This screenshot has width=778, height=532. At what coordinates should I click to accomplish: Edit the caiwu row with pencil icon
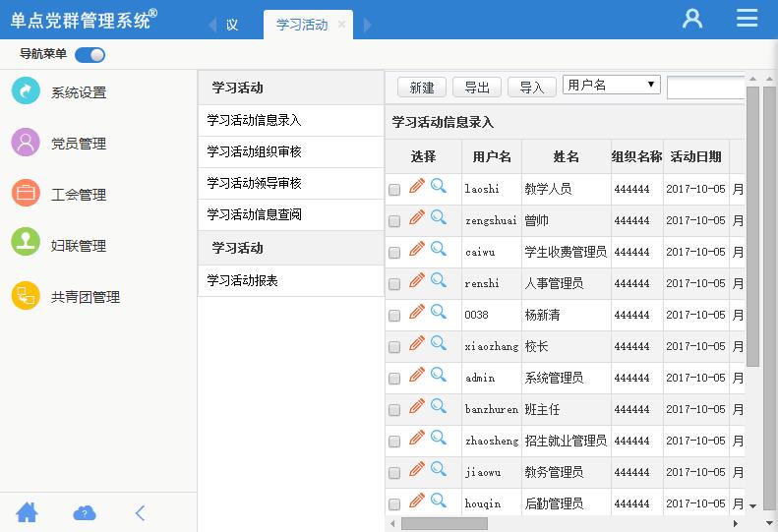417,249
